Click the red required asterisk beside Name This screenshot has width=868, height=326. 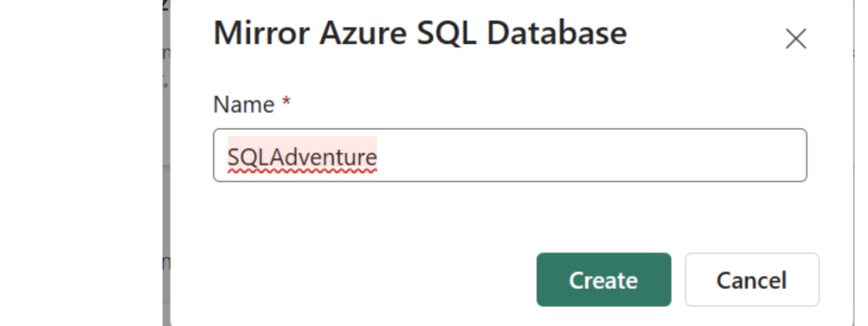click(287, 101)
